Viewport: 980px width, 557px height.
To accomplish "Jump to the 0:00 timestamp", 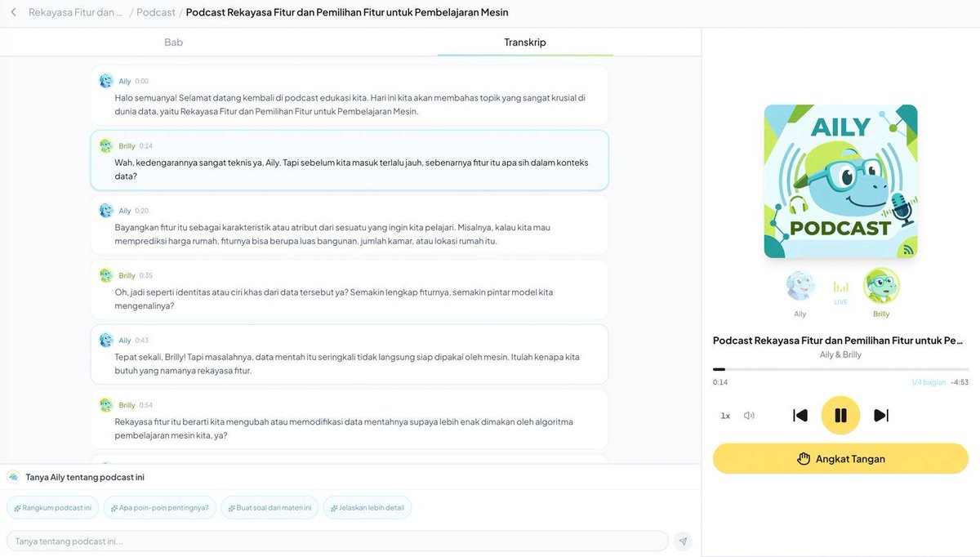I will tap(142, 82).
